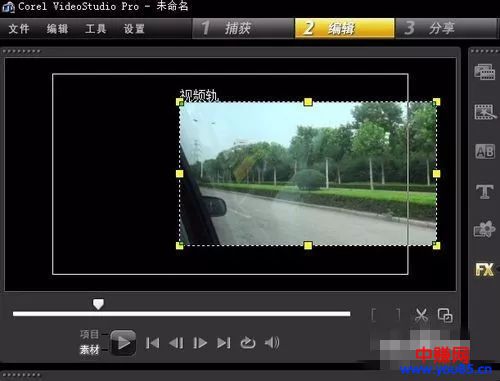The width and height of the screenshot is (500, 381).
Task: Switch playback mode to 素材
Action: [x=89, y=350]
